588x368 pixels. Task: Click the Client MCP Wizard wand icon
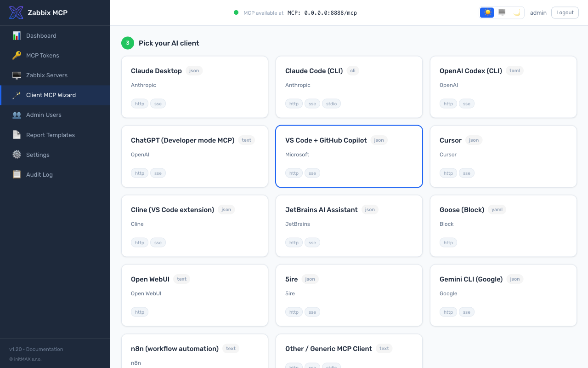17,95
